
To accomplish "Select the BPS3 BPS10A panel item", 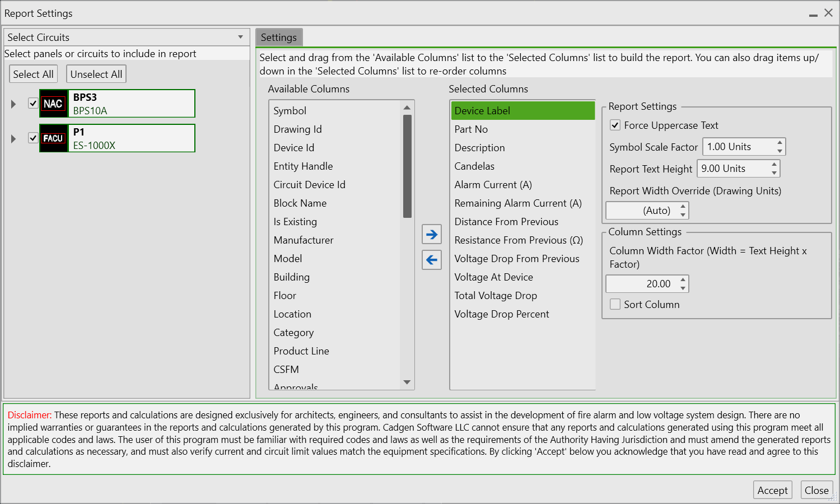I will [x=117, y=104].
